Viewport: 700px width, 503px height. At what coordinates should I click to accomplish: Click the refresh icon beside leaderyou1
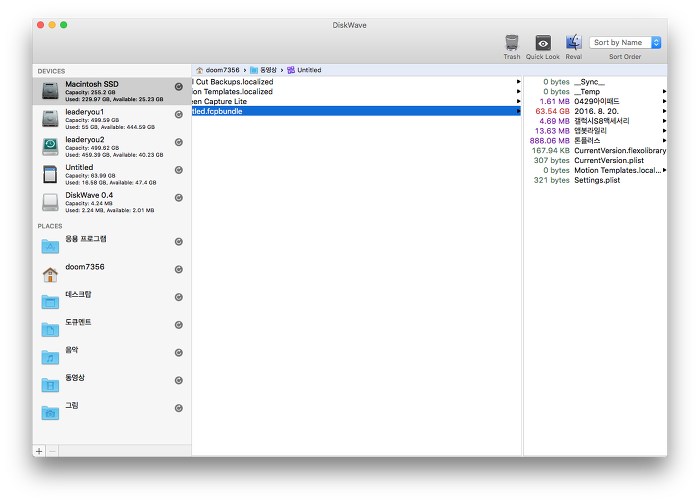(179, 114)
